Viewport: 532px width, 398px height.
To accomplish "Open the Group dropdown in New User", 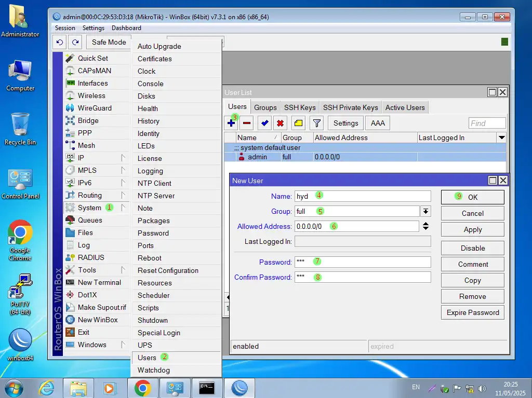I will (425, 211).
